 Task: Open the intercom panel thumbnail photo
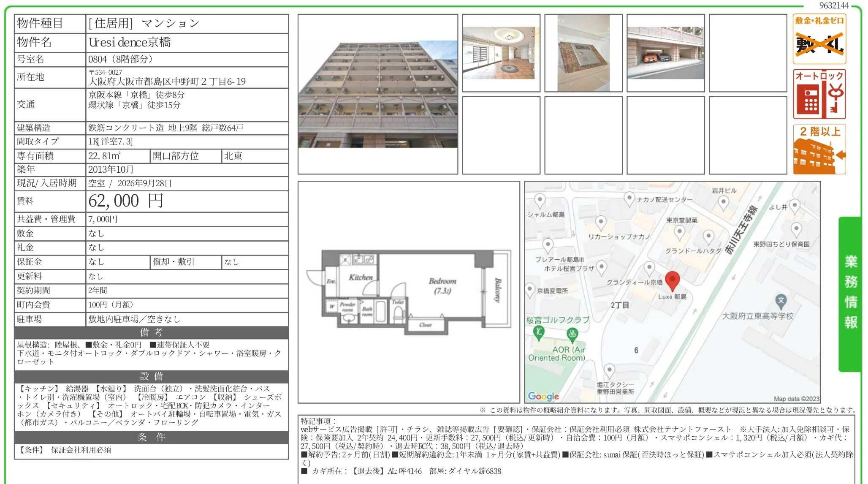(x=583, y=53)
